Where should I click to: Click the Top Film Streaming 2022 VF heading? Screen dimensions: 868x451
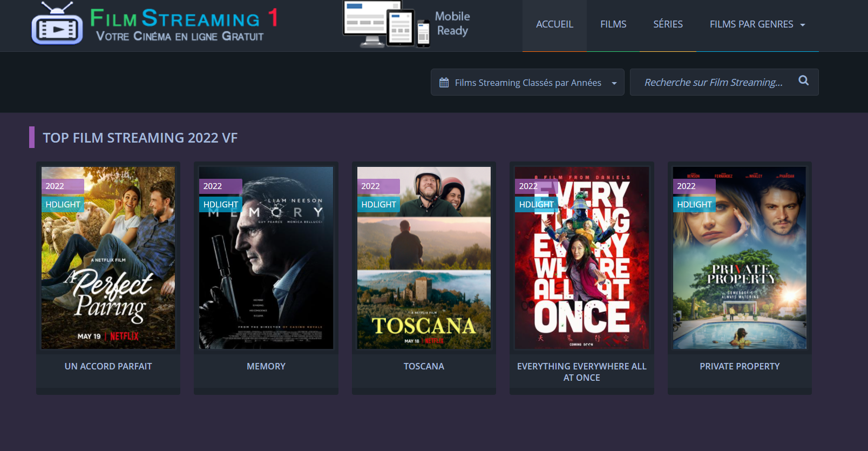click(140, 138)
